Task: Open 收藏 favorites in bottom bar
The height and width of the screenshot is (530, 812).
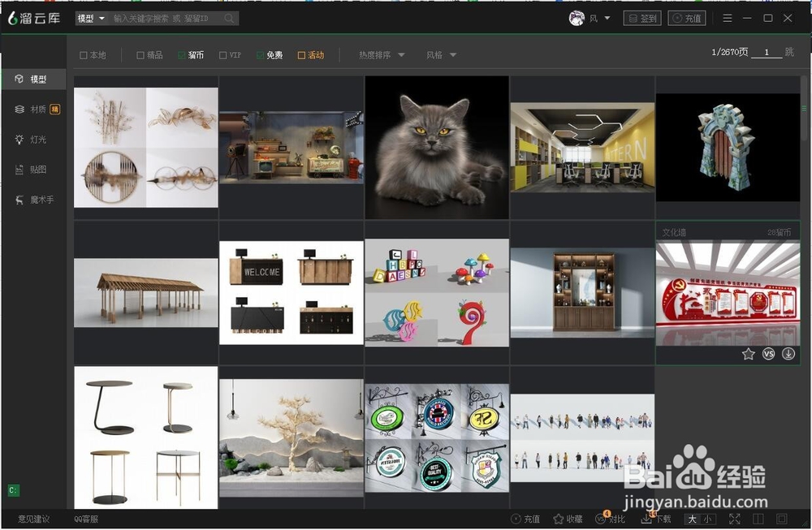Action: click(568, 519)
